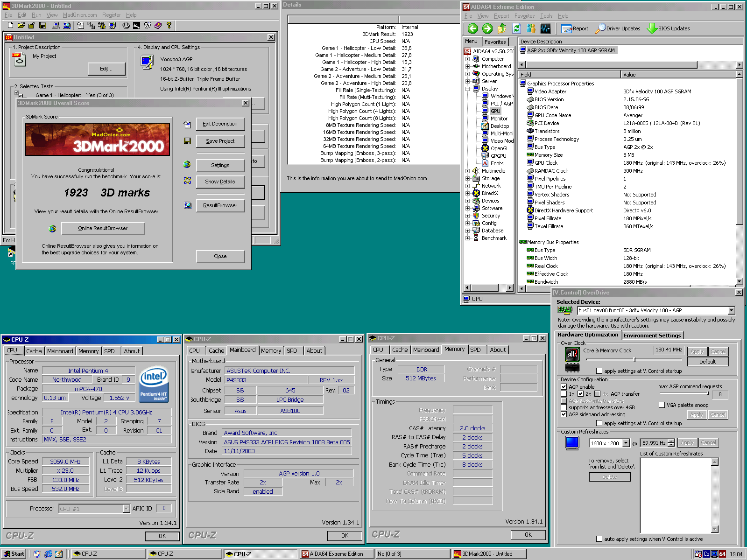
Task: Click AIDA64 users icon in toolbar
Action: 531,28
